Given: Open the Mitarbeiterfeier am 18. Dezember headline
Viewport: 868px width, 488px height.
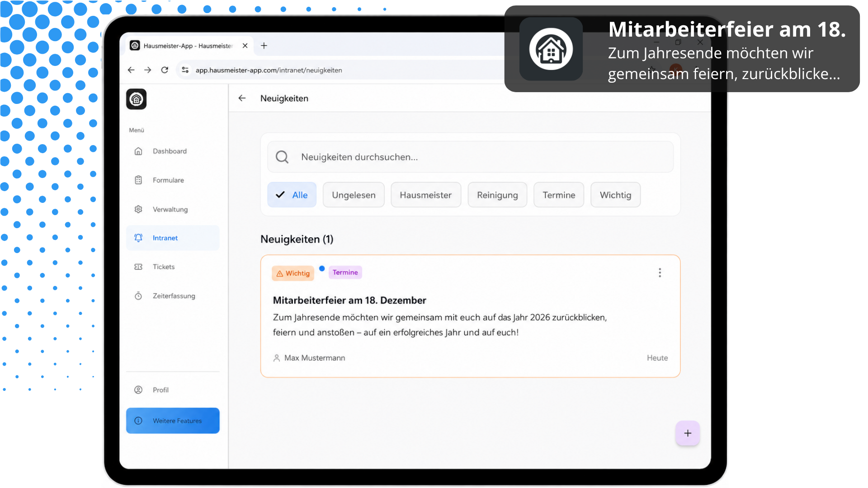Looking at the screenshot, I should 349,300.
